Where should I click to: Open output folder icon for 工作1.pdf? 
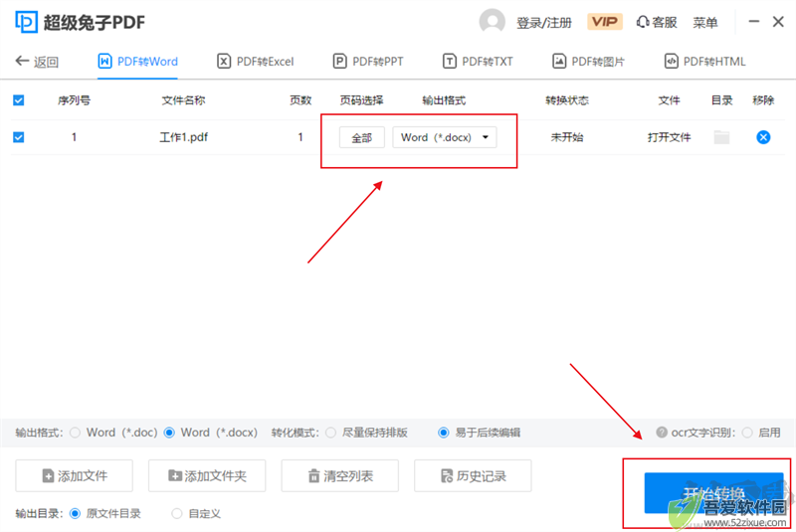coord(721,137)
